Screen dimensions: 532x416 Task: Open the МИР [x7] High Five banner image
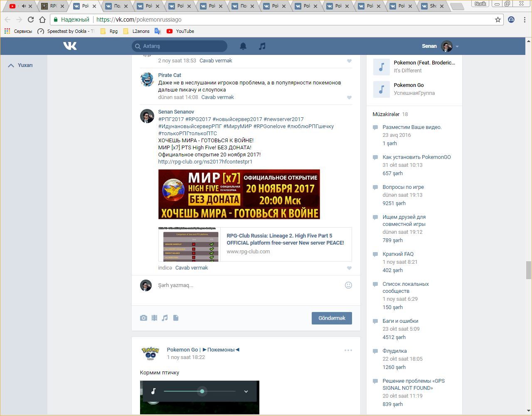click(239, 194)
